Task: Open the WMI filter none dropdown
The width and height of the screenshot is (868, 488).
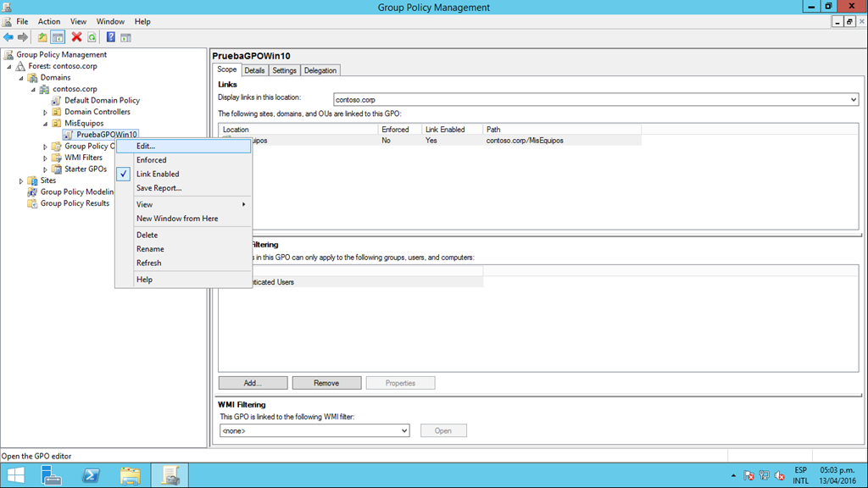Action: click(314, 430)
